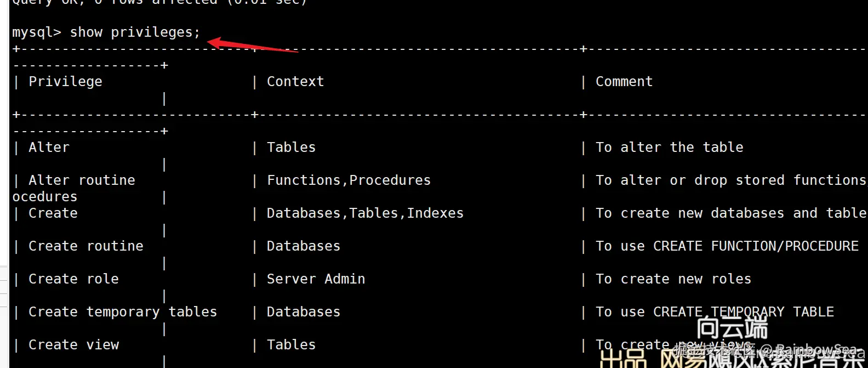The width and height of the screenshot is (868, 368).
Task: Click the 'Create routine' privilege entry
Action: coord(86,246)
